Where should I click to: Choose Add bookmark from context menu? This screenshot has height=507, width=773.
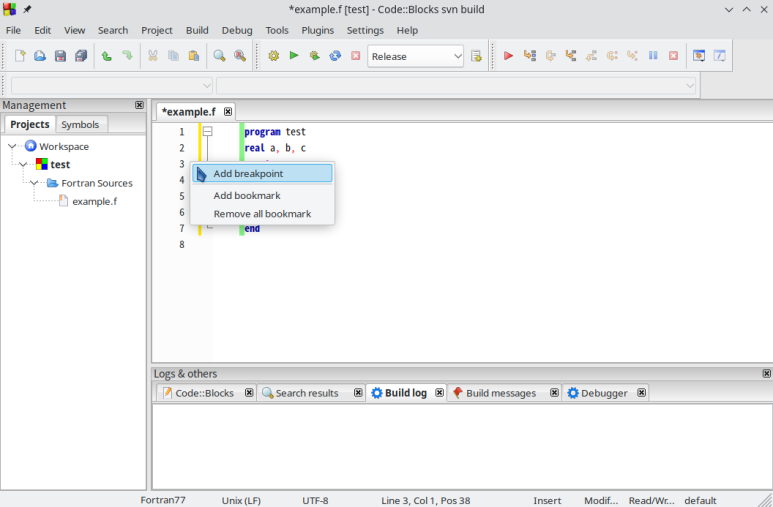[x=262, y=195]
